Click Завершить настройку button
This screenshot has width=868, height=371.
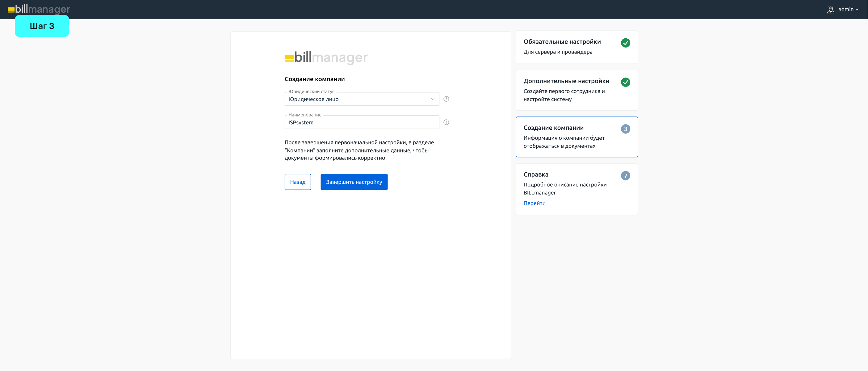[x=354, y=182]
